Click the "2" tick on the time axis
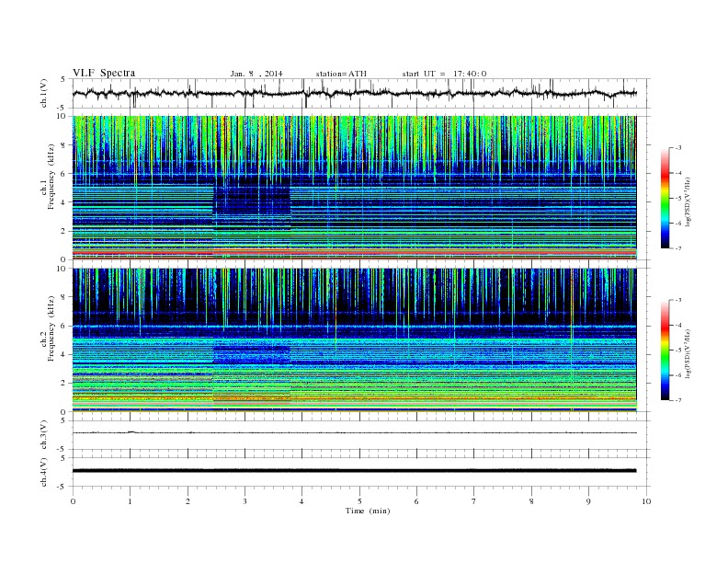The image size is (728, 563). 188,501
